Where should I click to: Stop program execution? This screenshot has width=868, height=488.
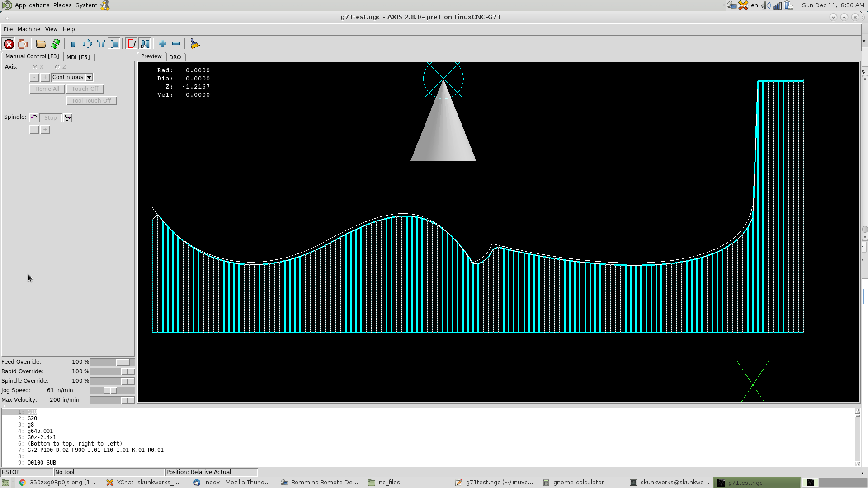pos(114,44)
